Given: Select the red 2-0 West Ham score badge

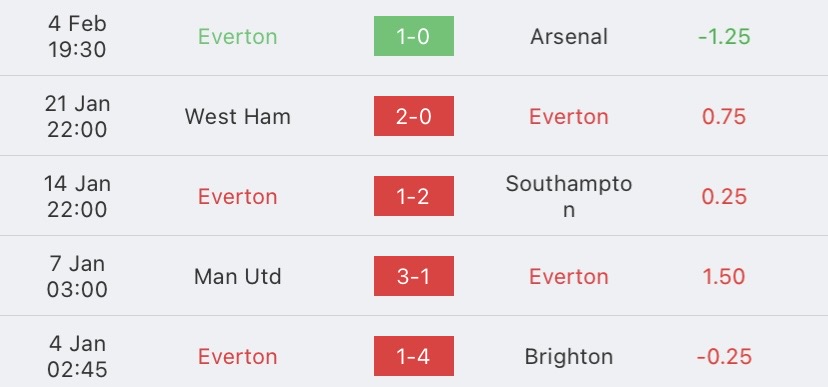Looking at the screenshot, I should click(413, 116).
